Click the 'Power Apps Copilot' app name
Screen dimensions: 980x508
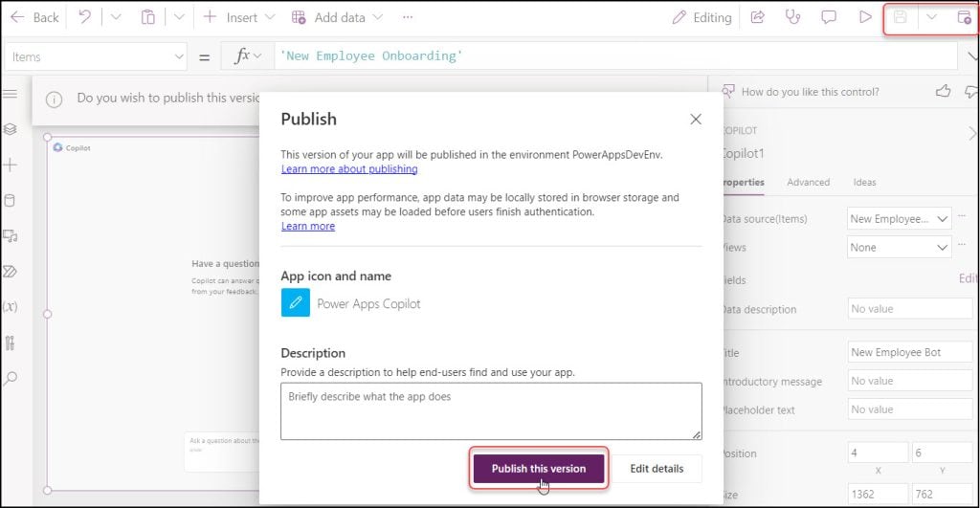pos(368,303)
